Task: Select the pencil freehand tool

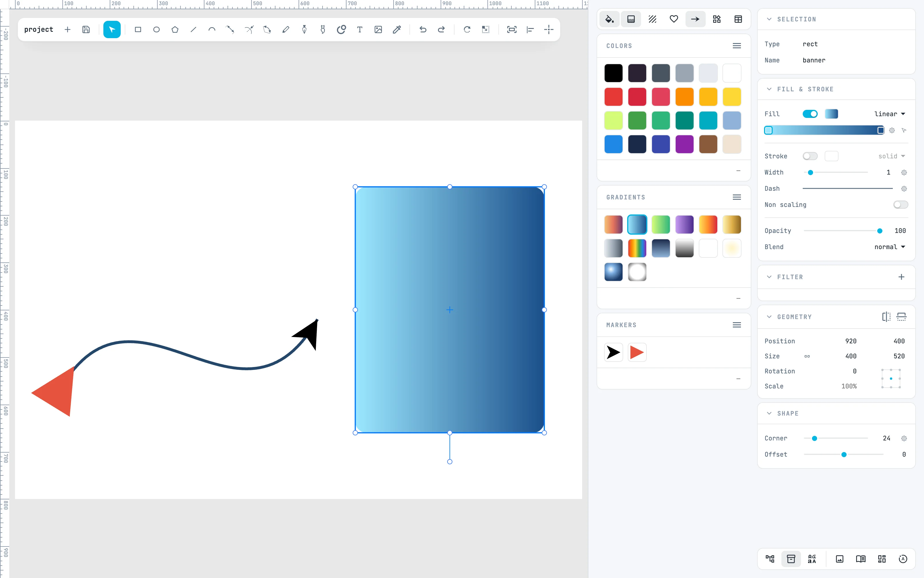Action: pos(286,29)
